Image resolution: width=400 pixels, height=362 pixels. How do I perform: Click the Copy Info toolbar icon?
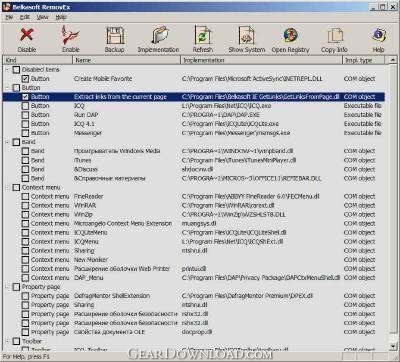pos(335,35)
